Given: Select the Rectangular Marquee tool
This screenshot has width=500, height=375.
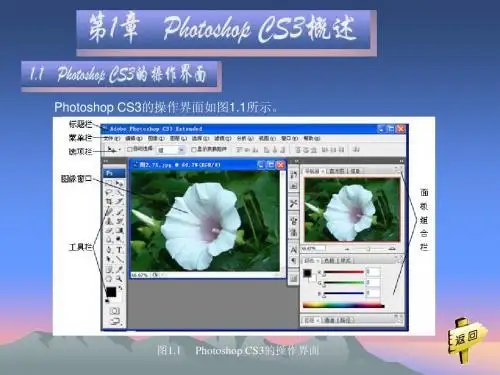Looking at the screenshot, I should pos(109,183).
